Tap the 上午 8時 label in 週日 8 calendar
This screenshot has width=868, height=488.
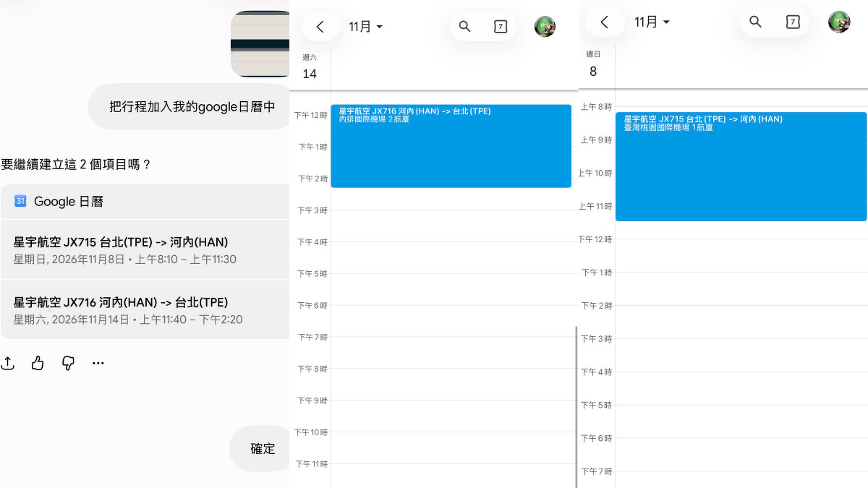click(x=597, y=106)
